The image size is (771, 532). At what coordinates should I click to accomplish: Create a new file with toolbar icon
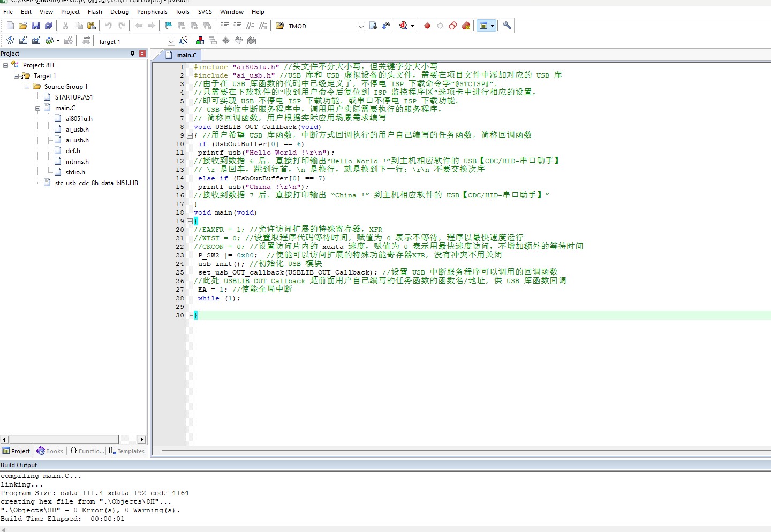tap(10, 26)
